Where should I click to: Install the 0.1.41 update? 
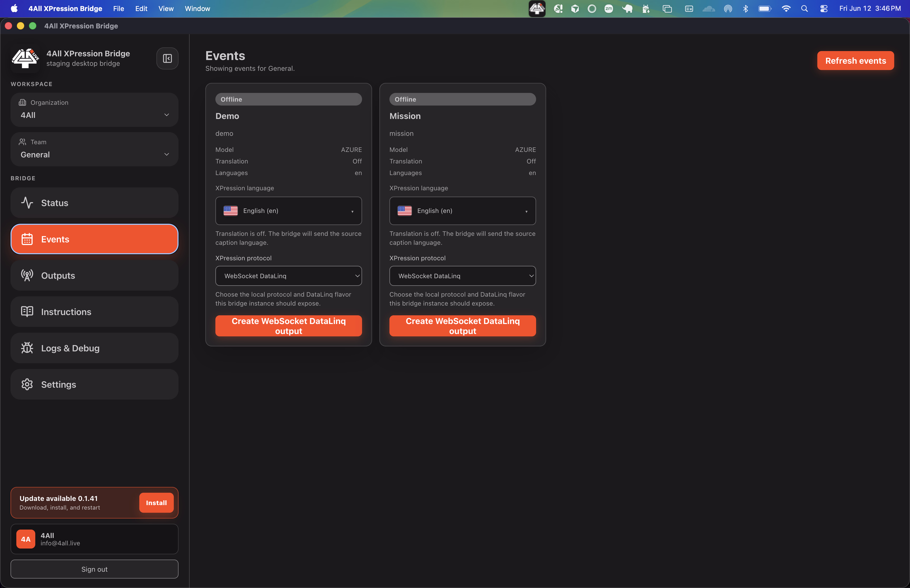[156, 502]
